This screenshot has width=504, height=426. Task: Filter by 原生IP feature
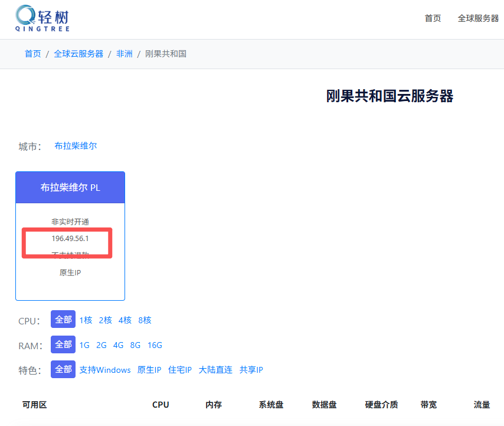click(149, 370)
